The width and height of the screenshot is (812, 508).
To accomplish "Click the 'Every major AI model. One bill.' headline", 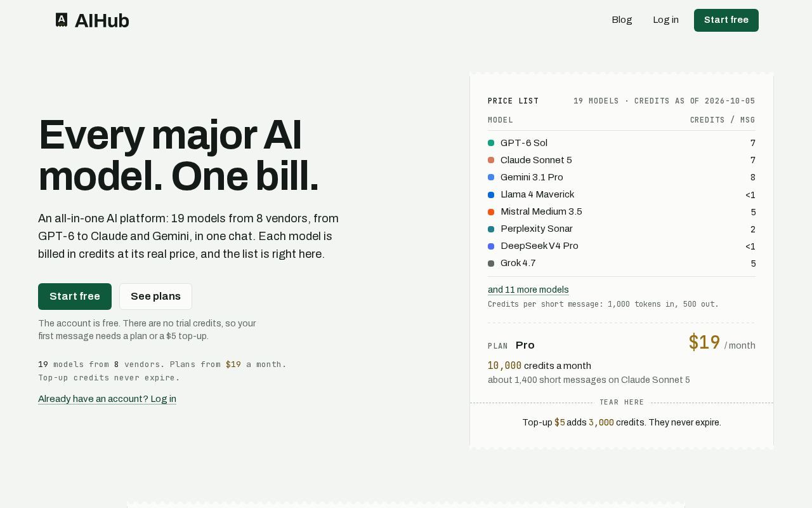I will pos(178,156).
